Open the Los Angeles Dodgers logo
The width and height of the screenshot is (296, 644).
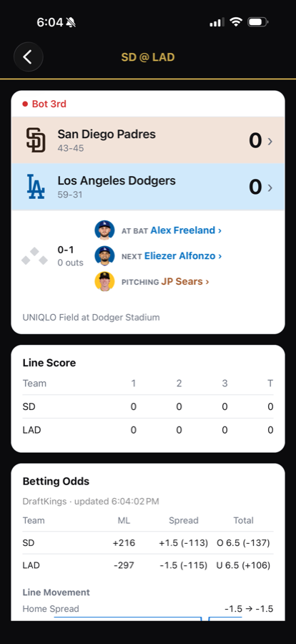tap(36, 187)
